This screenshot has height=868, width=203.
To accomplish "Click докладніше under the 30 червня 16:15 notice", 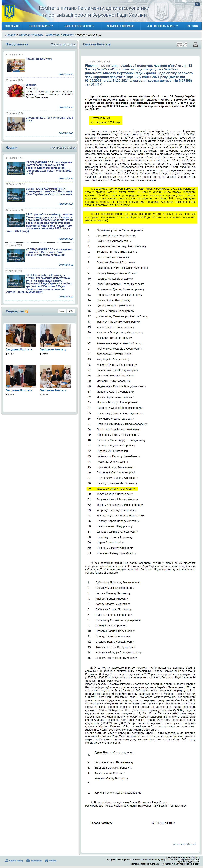I will pyautogui.click(x=66, y=74).
